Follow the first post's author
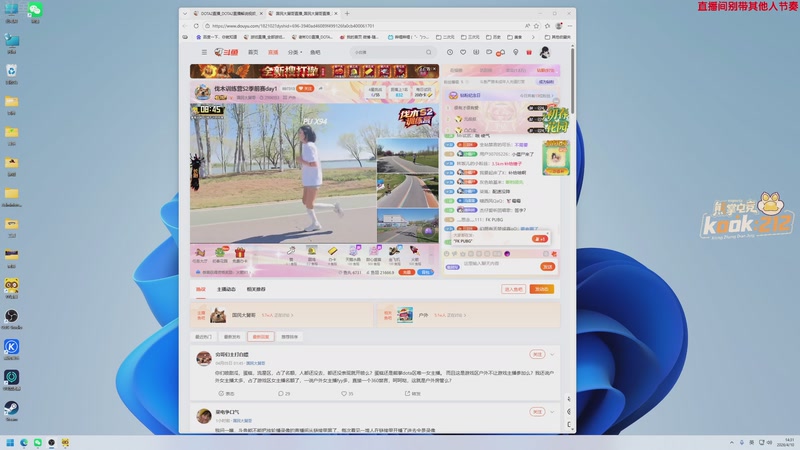The width and height of the screenshot is (800, 450). click(x=537, y=354)
